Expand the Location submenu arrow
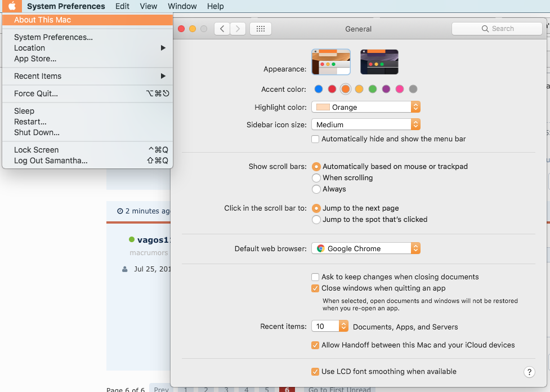This screenshot has width=550, height=392. click(x=163, y=48)
